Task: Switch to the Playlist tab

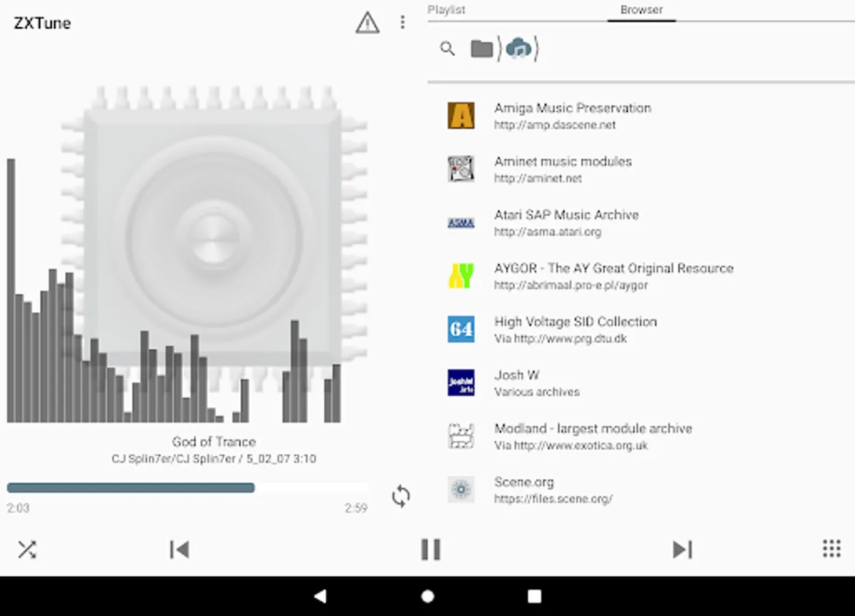Action: pyautogui.click(x=446, y=10)
